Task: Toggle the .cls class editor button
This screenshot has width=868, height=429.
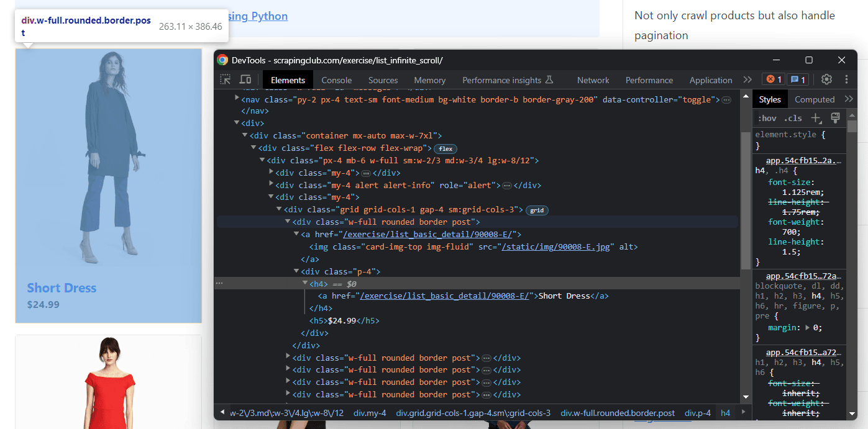Action: click(793, 118)
